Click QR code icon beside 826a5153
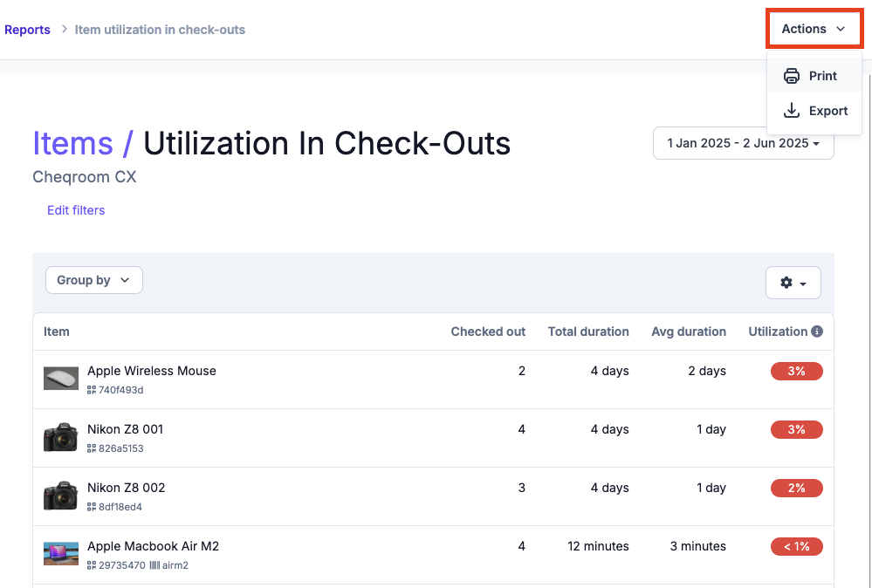Screen dimensions: 872x588 (91, 448)
